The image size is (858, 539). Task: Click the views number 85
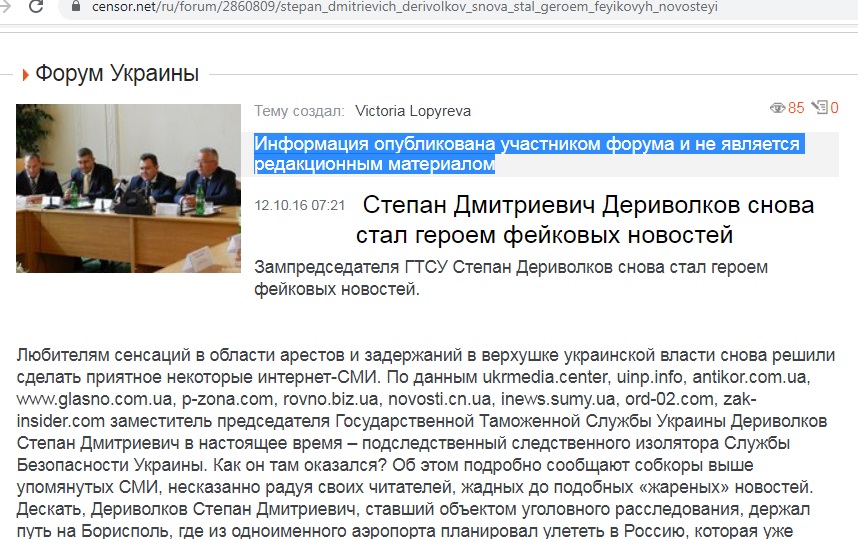pyautogui.click(x=796, y=108)
